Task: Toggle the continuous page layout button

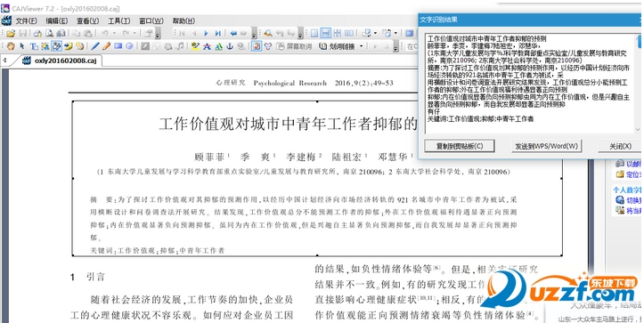Action: 326,33
